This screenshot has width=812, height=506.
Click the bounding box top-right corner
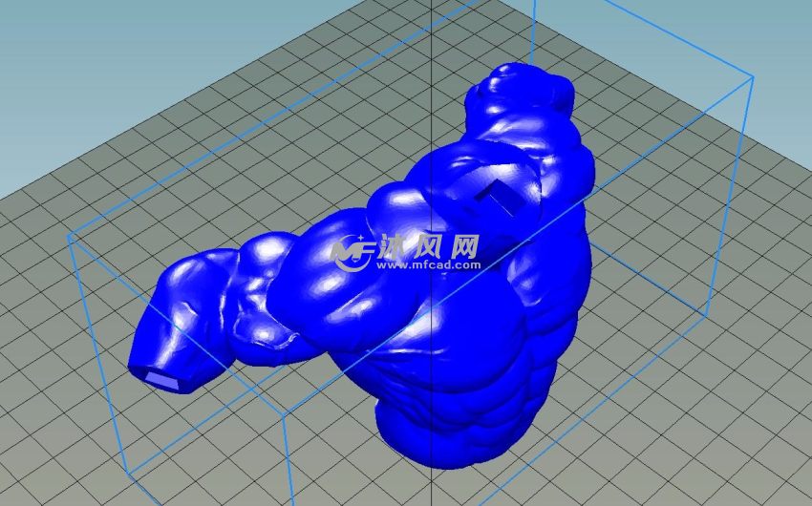point(752,77)
